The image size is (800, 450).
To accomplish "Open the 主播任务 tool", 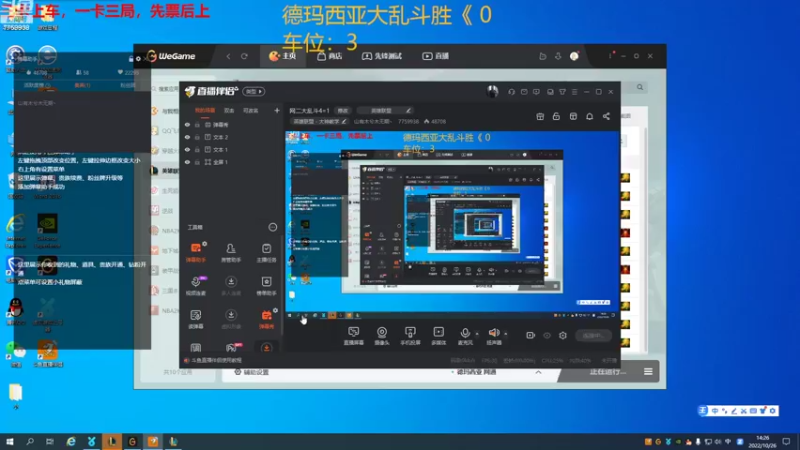I will pos(266,252).
